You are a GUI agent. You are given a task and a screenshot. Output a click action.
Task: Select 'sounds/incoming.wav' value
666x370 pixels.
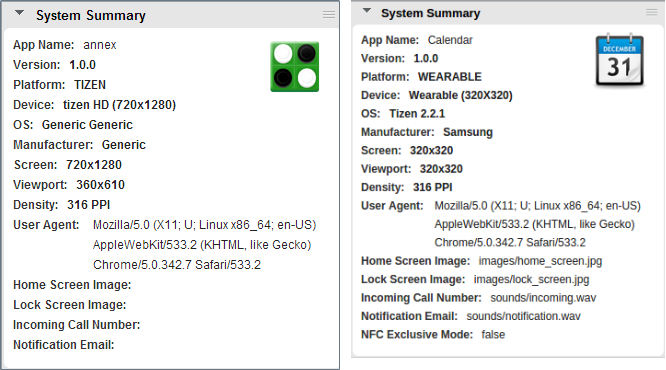pos(543,298)
